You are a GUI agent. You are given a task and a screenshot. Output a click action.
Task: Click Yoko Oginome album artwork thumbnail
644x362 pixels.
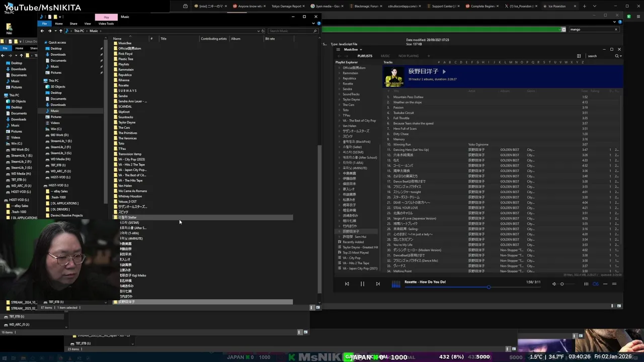tap(393, 76)
